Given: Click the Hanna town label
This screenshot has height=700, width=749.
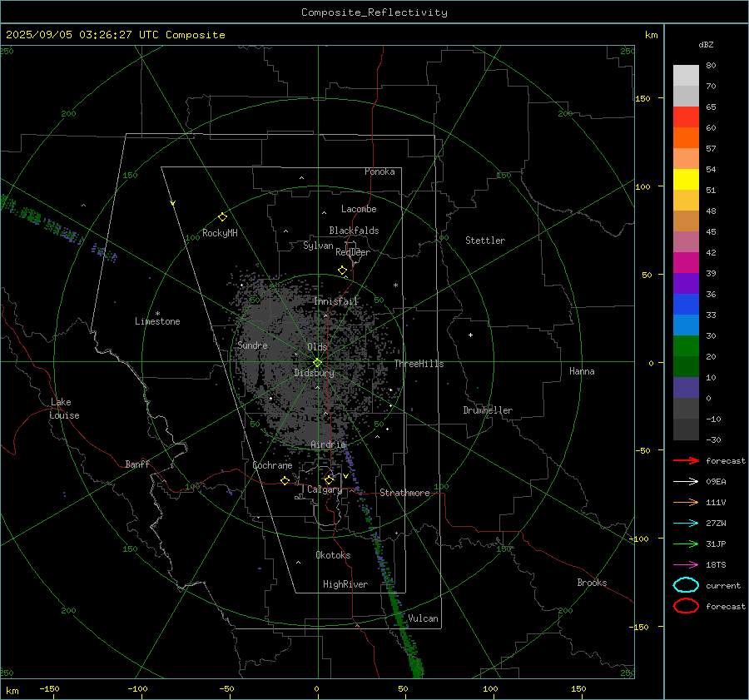Looking at the screenshot, I should [582, 371].
